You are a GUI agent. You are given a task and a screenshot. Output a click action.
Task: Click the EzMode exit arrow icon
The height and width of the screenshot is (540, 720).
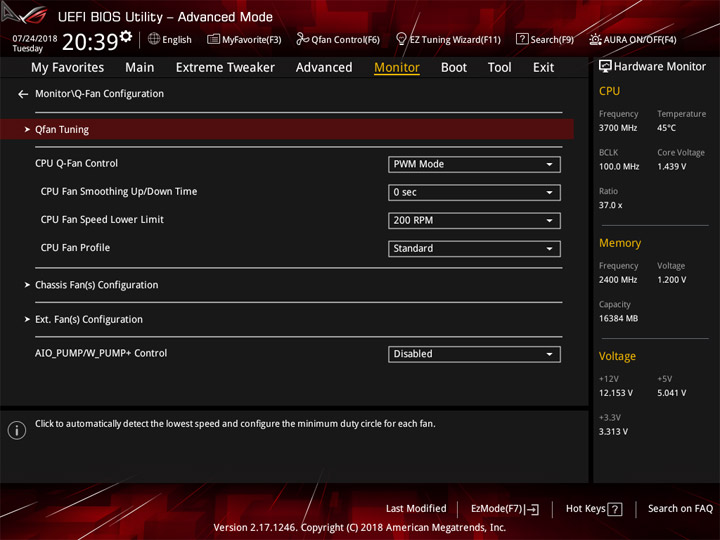532,509
